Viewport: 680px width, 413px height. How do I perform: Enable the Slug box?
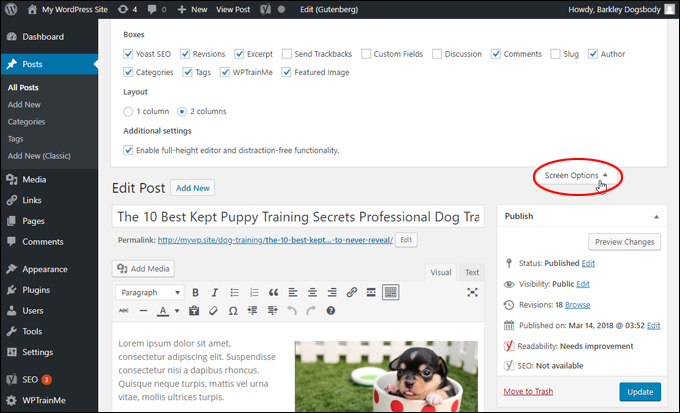coord(555,54)
